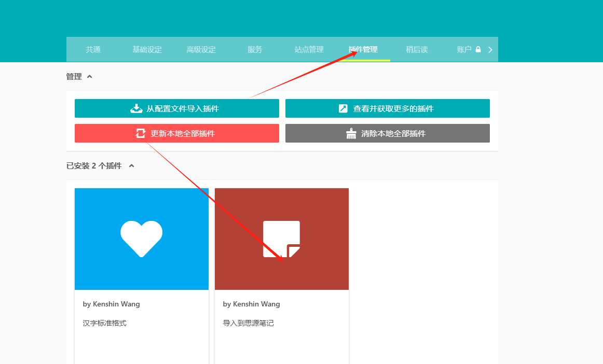
Task: Select the 插件管理 tab
Action: [363, 50]
